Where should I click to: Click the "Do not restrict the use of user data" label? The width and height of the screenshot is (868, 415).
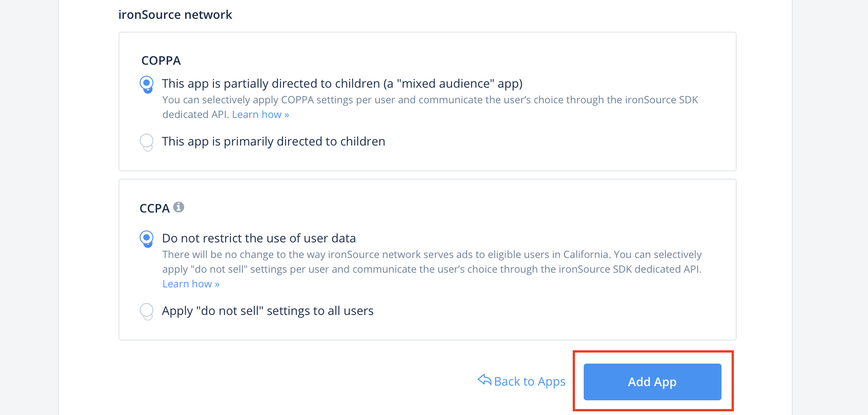259,238
